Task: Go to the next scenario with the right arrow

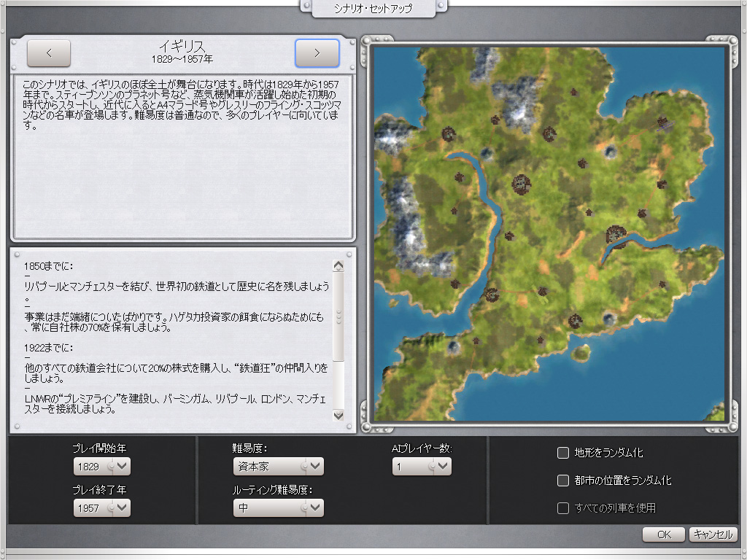Action: click(317, 52)
